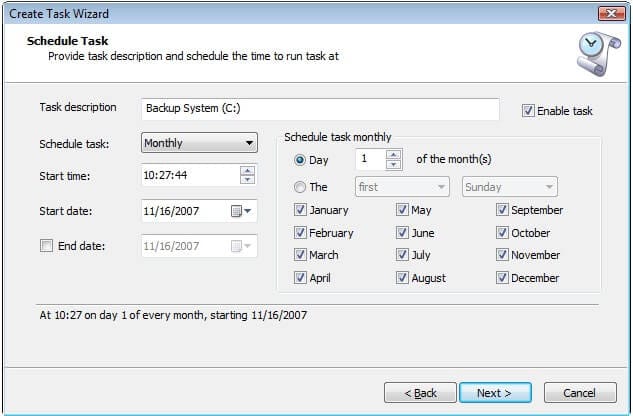Decrease day of month with down arrow
This screenshot has height=416, width=633.
coord(393,164)
